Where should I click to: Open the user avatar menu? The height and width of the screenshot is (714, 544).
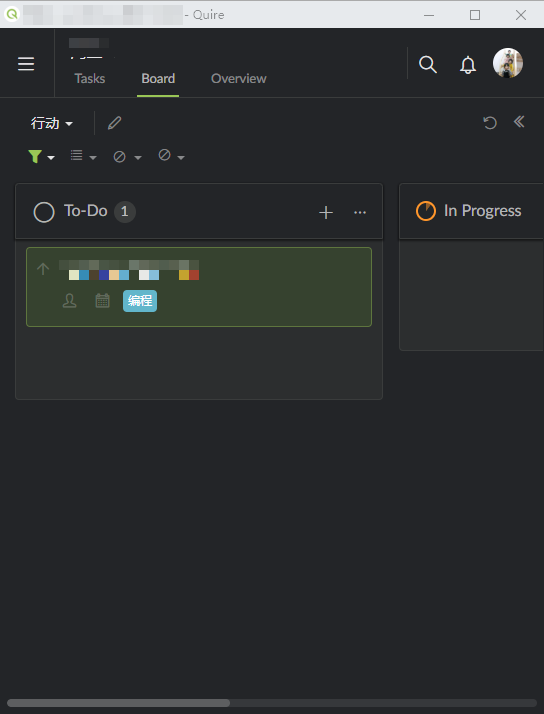(508, 63)
